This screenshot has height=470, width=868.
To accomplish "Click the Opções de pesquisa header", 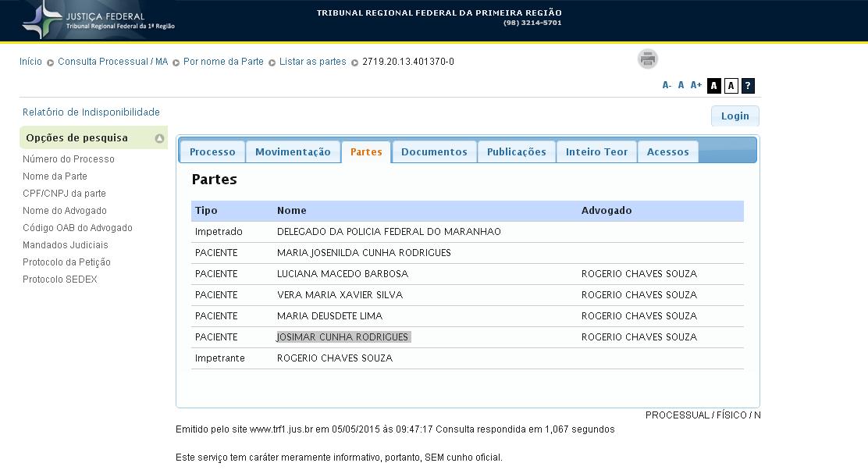I will (94, 138).
